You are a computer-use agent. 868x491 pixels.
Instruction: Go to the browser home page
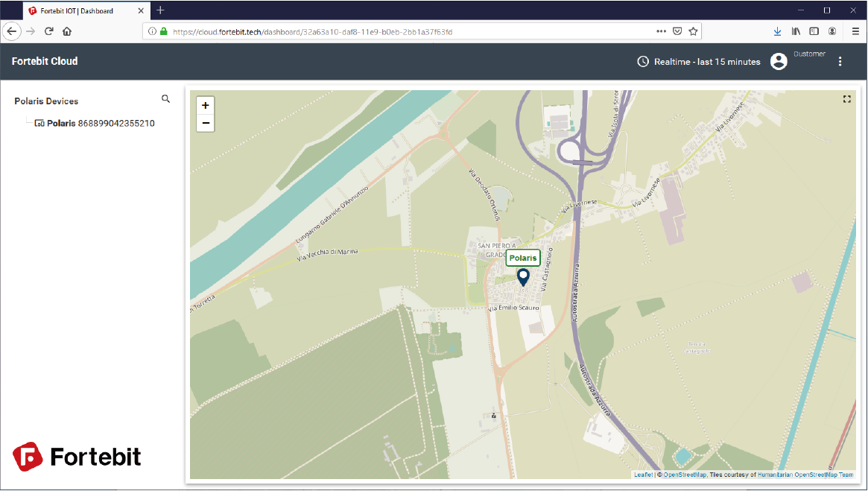[67, 31]
